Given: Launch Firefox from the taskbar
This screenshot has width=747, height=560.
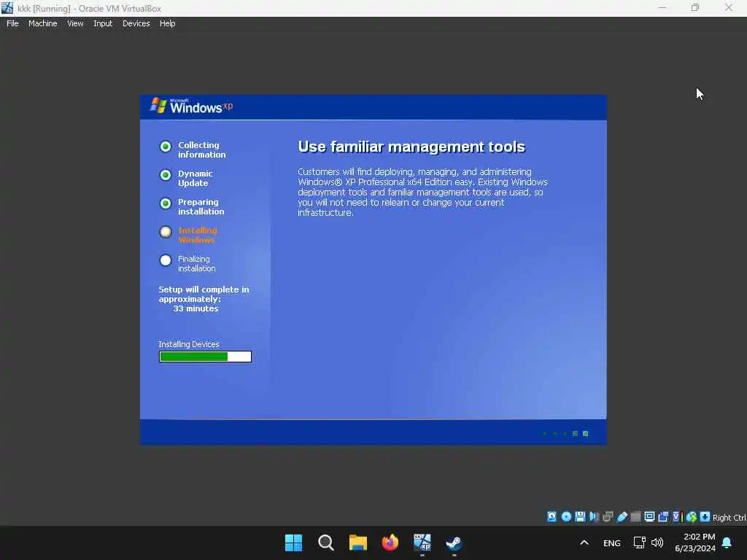Looking at the screenshot, I should pos(390,542).
